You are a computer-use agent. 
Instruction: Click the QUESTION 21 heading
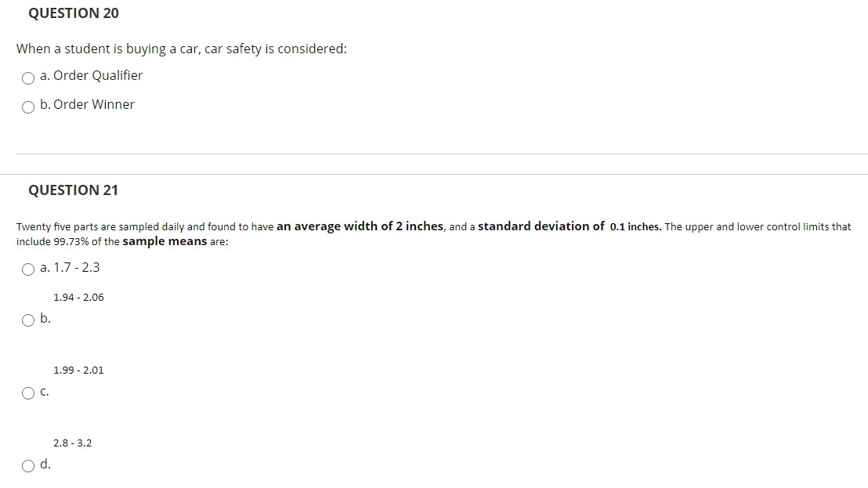coord(74,190)
